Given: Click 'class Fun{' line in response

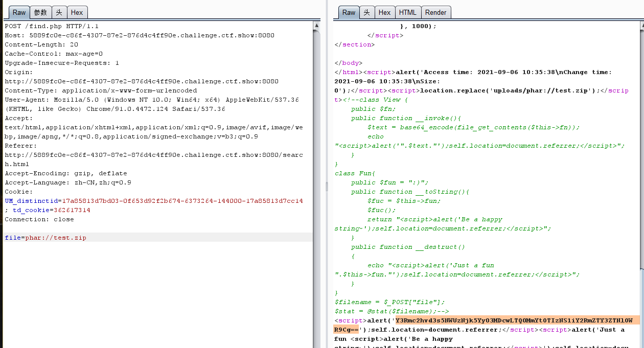Looking at the screenshot, I should [355, 173].
